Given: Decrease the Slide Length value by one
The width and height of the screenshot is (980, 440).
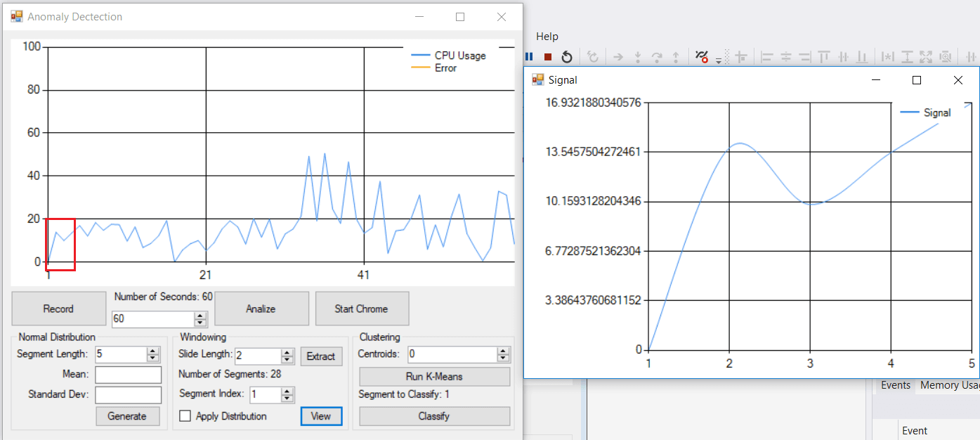Looking at the screenshot, I should point(287,360).
